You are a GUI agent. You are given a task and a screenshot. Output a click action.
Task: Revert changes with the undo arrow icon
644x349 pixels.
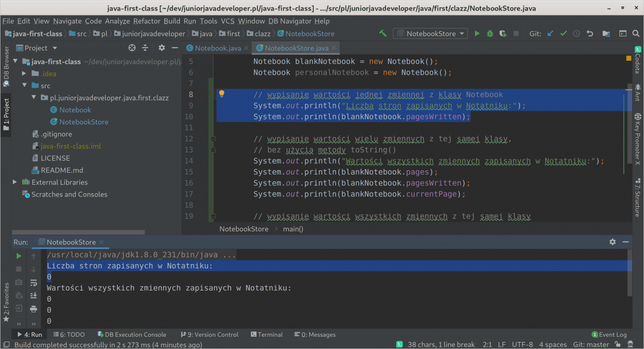(590, 33)
